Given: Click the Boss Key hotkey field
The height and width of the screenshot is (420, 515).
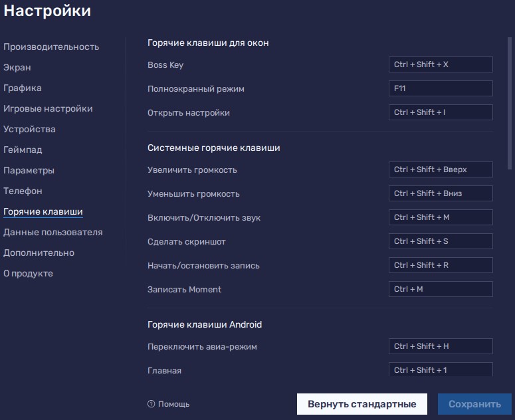Looking at the screenshot, I should pyautogui.click(x=441, y=64).
